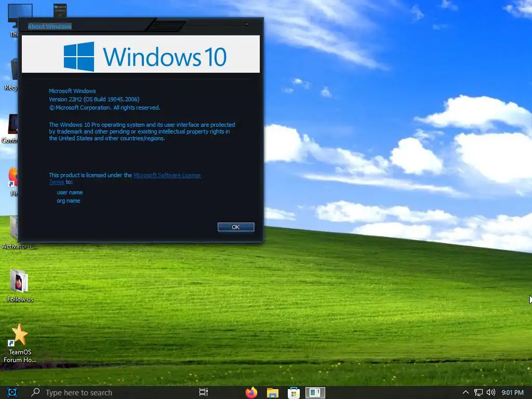Screen dimensions: 532x399
Task: Select the About Windows taskbar app
Action: pos(315,393)
